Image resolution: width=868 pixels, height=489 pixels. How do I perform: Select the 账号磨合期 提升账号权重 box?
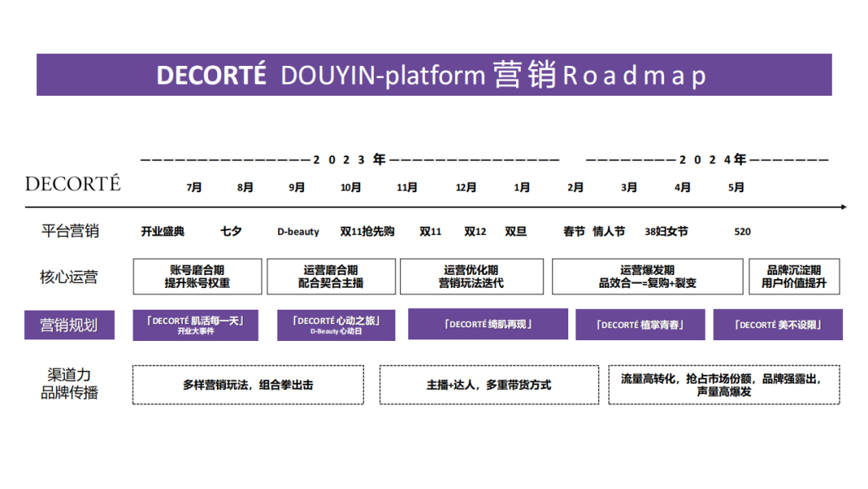point(197,277)
